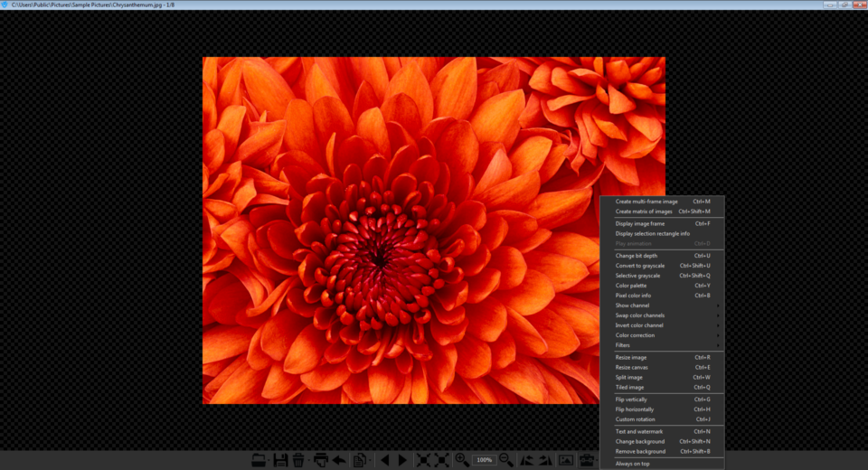The height and width of the screenshot is (470, 868).
Task: Click the zoom out magnifier icon
Action: [x=506, y=460]
